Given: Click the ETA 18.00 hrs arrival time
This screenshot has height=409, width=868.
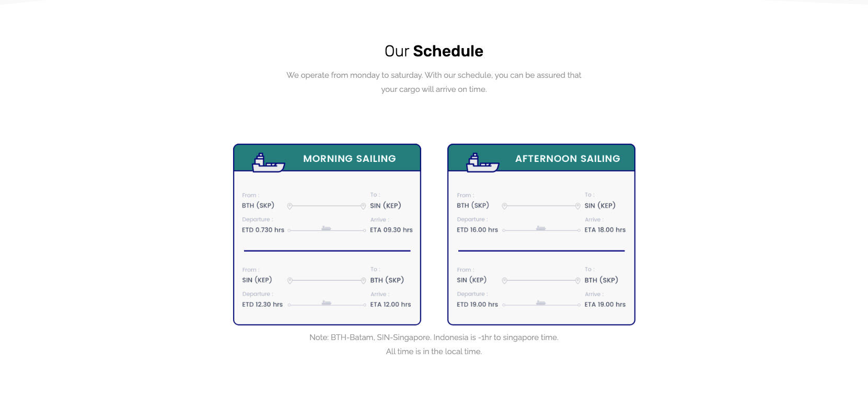Looking at the screenshot, I should [x=605, y=230].
